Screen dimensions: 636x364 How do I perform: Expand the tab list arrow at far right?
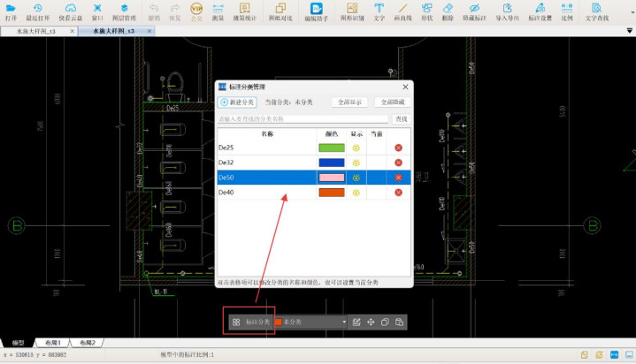(x=628, y=31)
